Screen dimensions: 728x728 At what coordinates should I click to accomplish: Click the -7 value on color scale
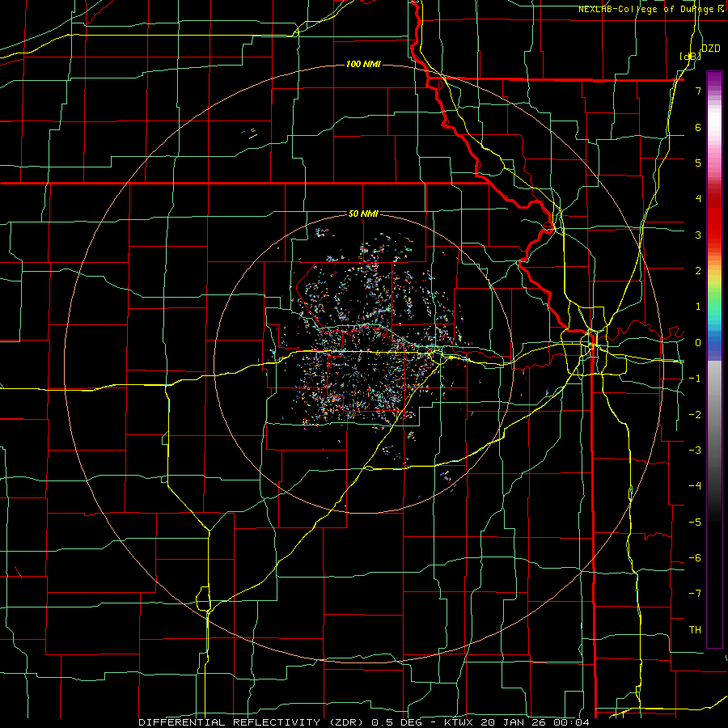[695, 594]
